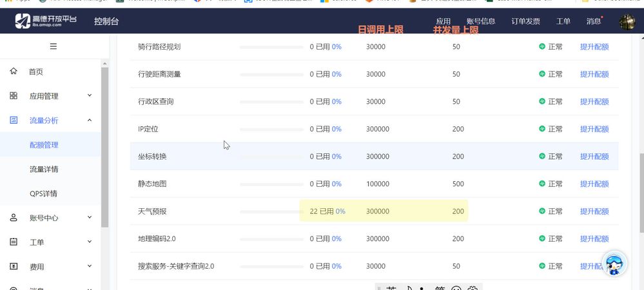
Task: Click 提升配额 for 地理编码2.0
Action: [x=594, y=238]
